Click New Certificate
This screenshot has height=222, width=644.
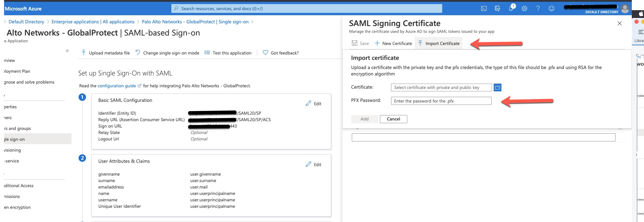tap(393, 43)
